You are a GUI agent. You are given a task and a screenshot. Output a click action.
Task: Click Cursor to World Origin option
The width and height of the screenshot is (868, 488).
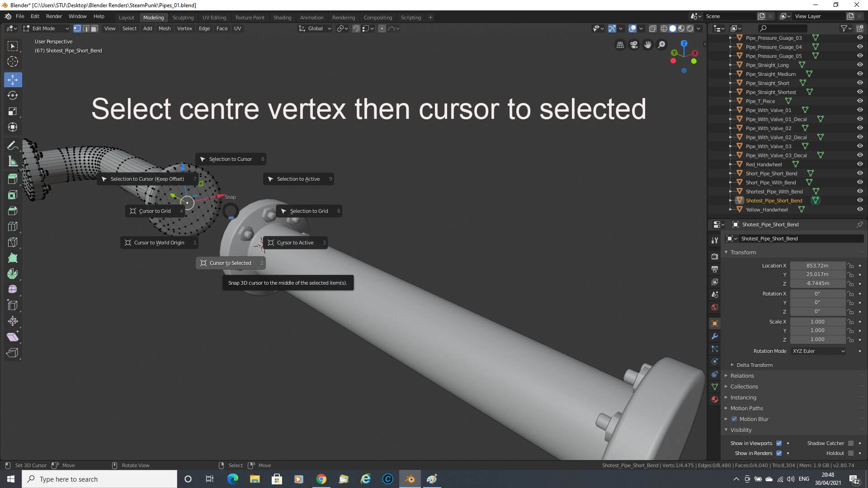point(159,243)
